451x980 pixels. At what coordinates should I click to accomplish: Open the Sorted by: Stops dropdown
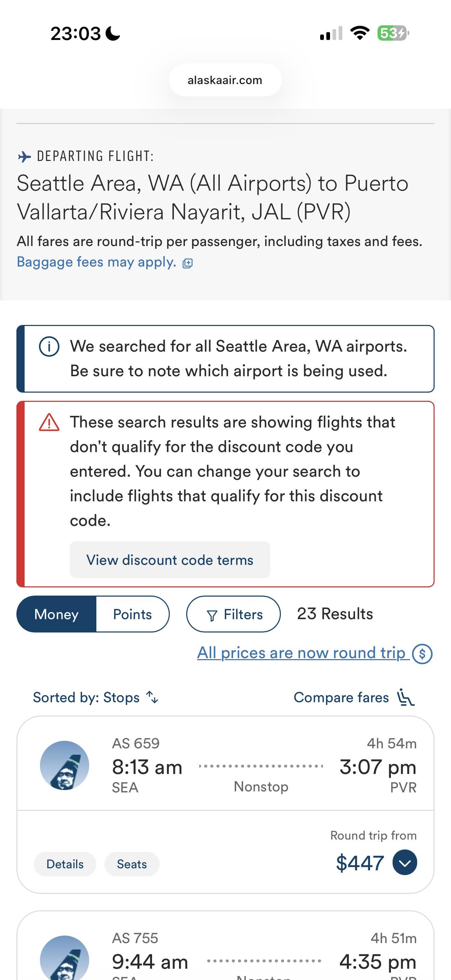coord(86,697)
